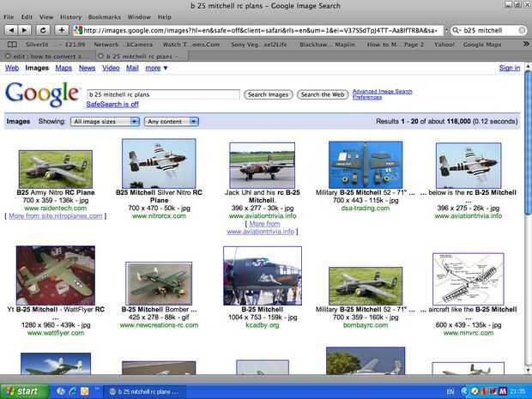532x399 pixels.
Task: Open the bombayrc.com Military B-25 thumbnail
Action: [366, 286]
